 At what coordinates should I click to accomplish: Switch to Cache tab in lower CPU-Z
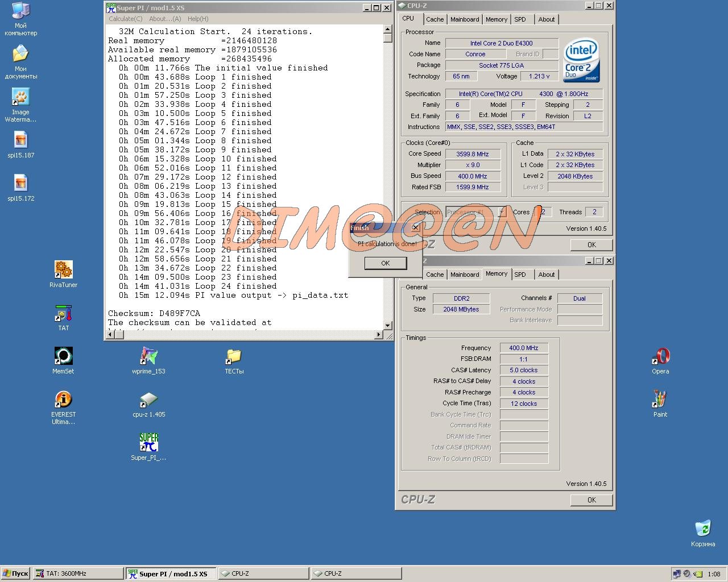coord(435,275)
